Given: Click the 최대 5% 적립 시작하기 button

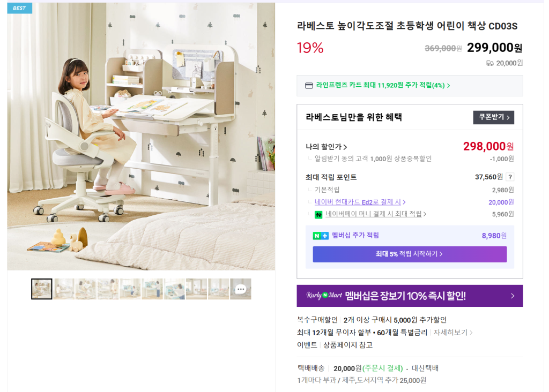Looking at the screenshot, I should [410, 254].
